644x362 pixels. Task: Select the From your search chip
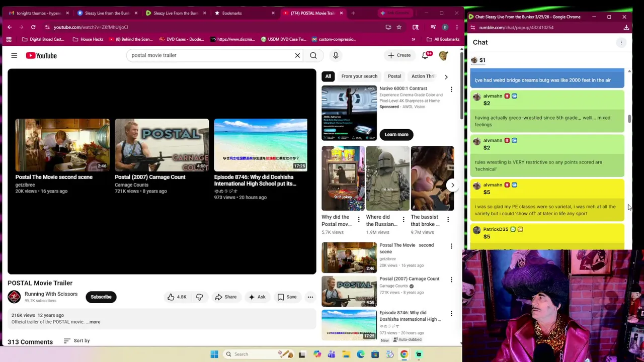tap(359, 76)
